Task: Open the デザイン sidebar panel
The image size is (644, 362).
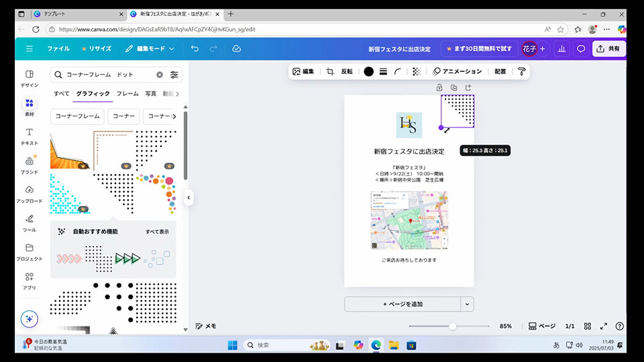Action: [x=29, y=78]
